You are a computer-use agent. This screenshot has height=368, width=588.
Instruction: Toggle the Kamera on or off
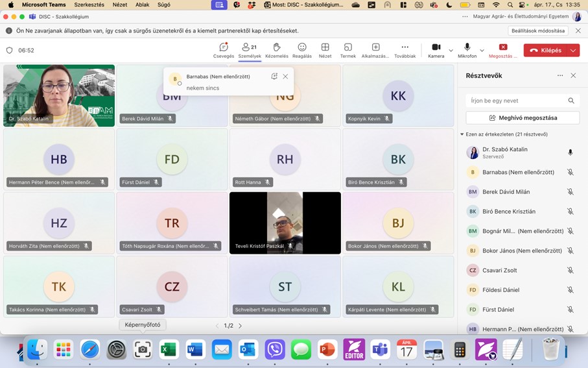(436, 51)
